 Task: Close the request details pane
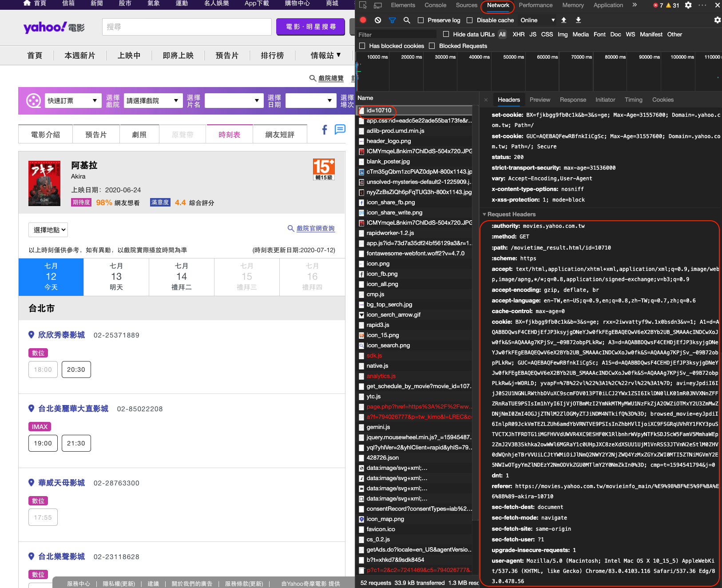486,100
